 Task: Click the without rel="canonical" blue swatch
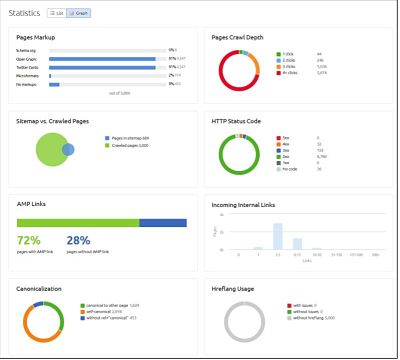[x=83, y=318]
